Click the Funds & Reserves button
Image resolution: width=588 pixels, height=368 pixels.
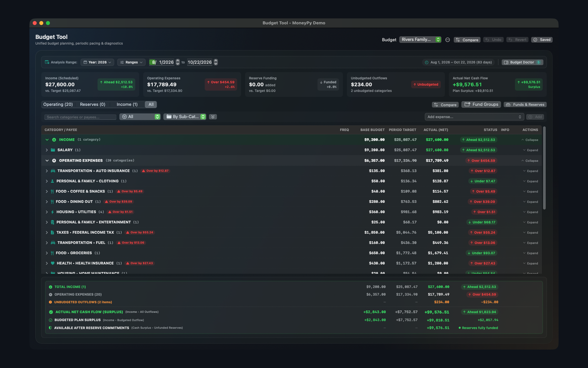(x=525, y=105)
